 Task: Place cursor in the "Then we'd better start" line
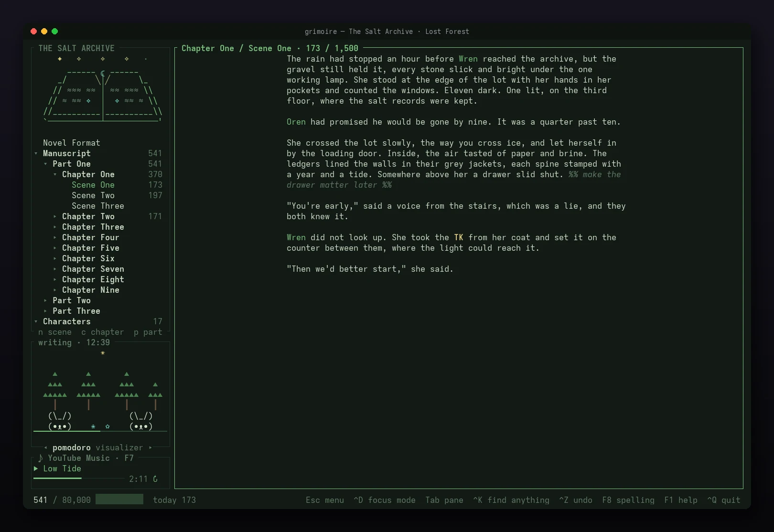[x=370, y=269]
